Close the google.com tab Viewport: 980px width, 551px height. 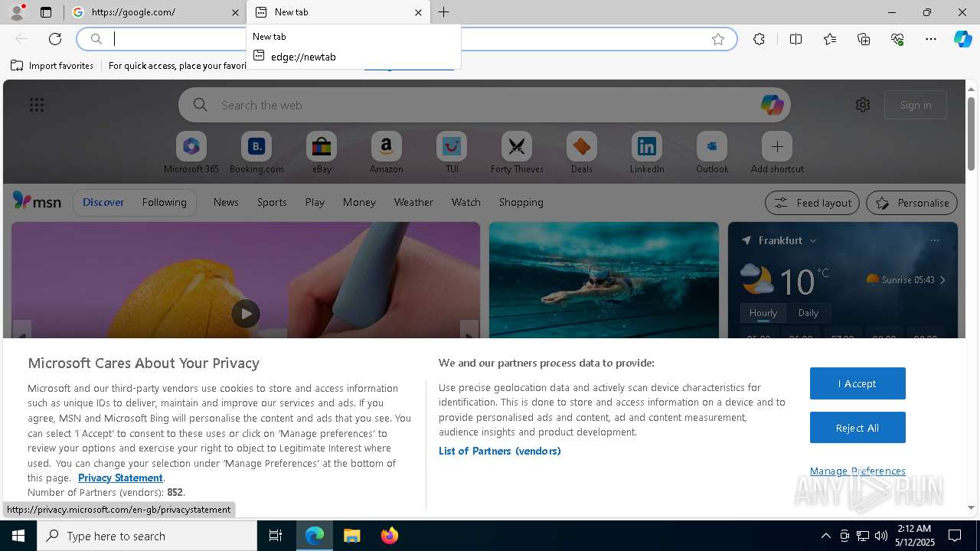pyautogui.click(x=235, y=12)
